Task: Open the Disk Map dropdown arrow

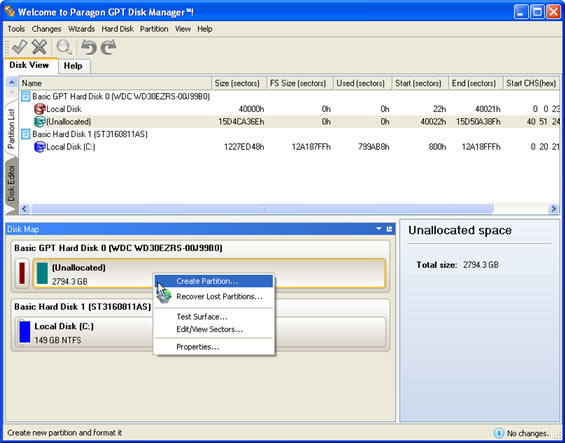Action: click(x=379, y=229)
